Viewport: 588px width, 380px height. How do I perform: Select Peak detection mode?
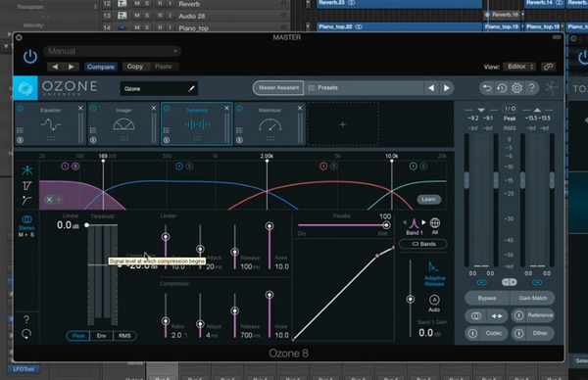pos(78,336)
